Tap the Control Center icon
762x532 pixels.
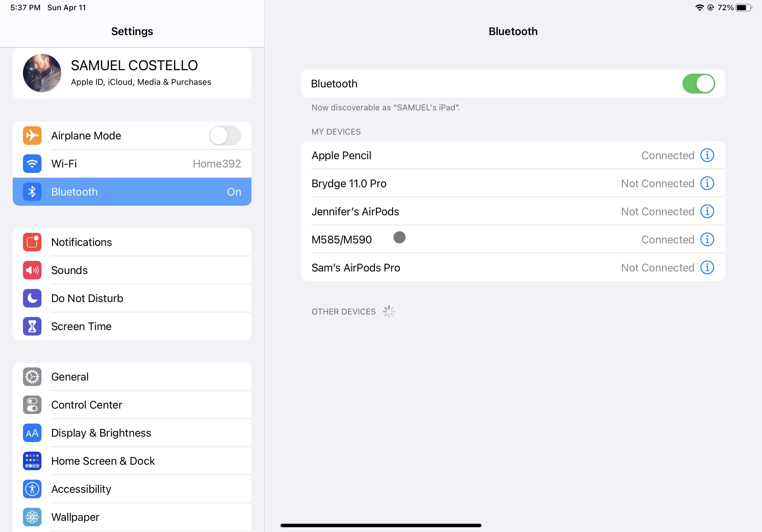(32, 405)
